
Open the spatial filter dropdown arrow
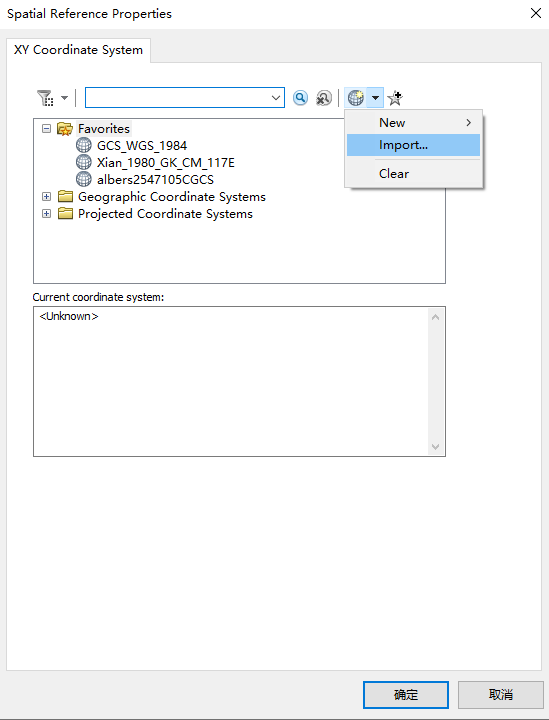point(65,98)
